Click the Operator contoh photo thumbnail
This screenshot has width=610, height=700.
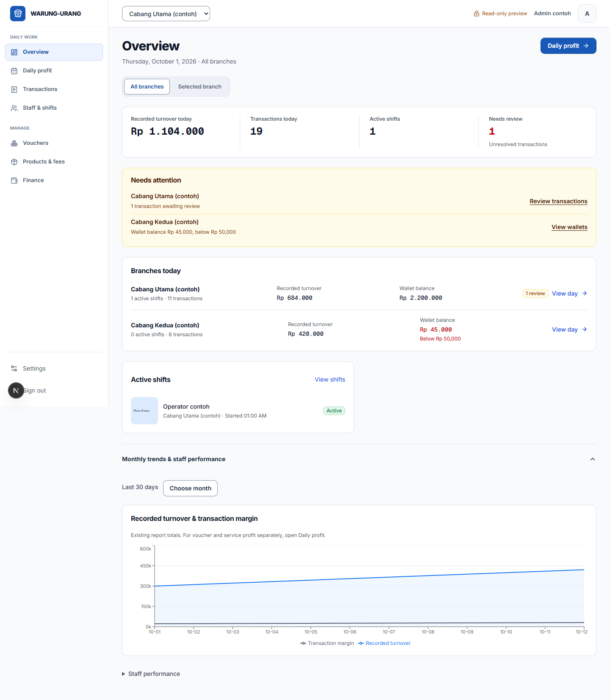click(x=144, y=411)
